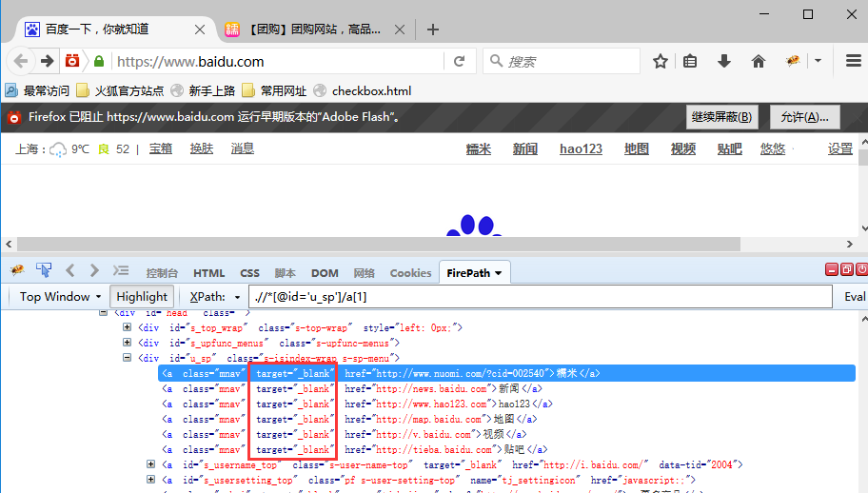The image size is (868, 493).
Task: Switch to the Cookies panel tab
Action: [410, 273]
